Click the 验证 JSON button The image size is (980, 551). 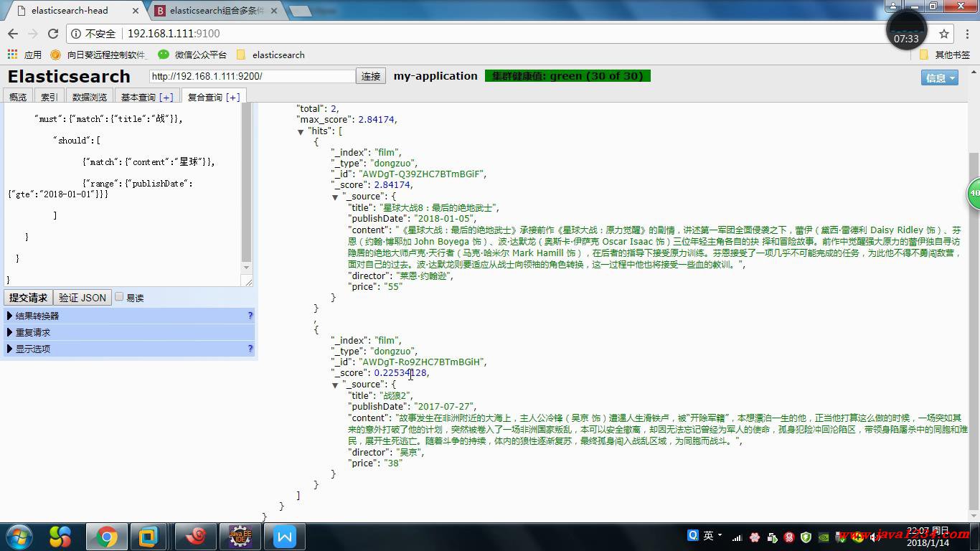click(x=83, y=298)
